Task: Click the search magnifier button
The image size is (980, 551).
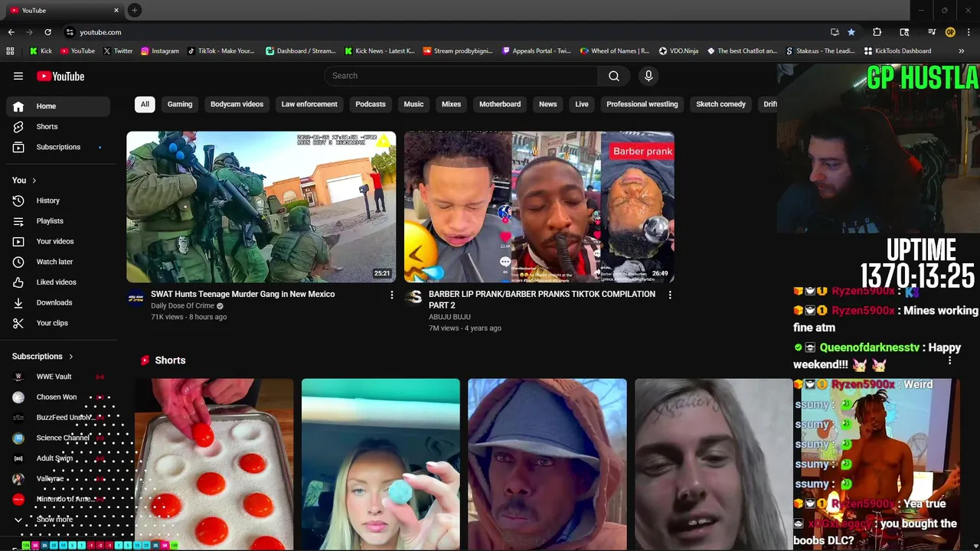Action: point(614,76)
